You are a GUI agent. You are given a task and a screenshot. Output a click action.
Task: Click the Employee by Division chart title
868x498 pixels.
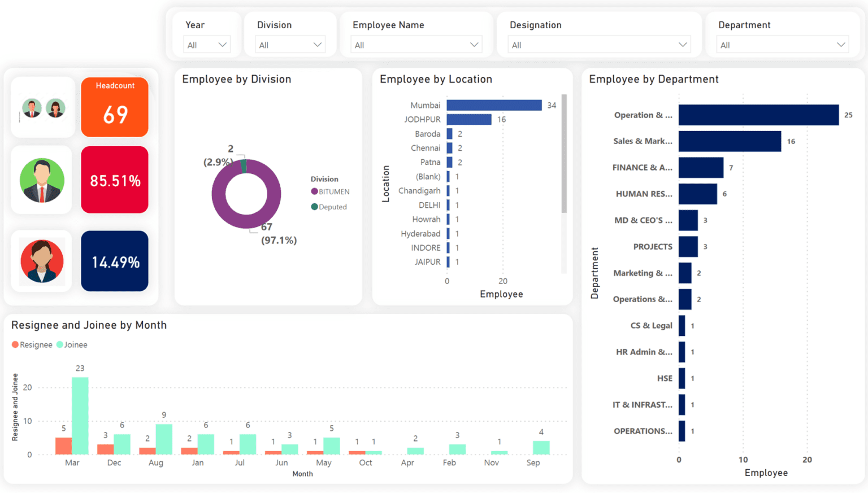click(236, 79)
